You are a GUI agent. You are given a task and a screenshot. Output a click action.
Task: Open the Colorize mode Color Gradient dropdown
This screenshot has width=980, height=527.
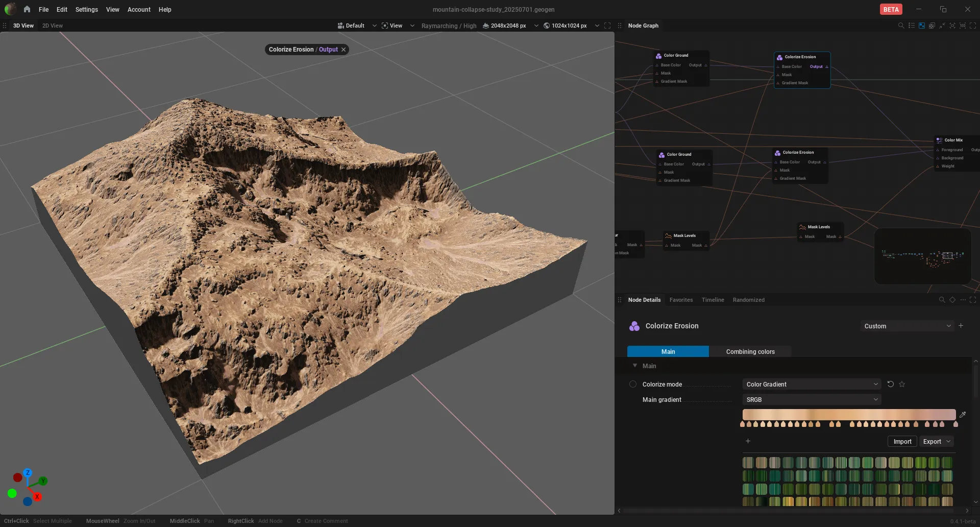[812, 384]
